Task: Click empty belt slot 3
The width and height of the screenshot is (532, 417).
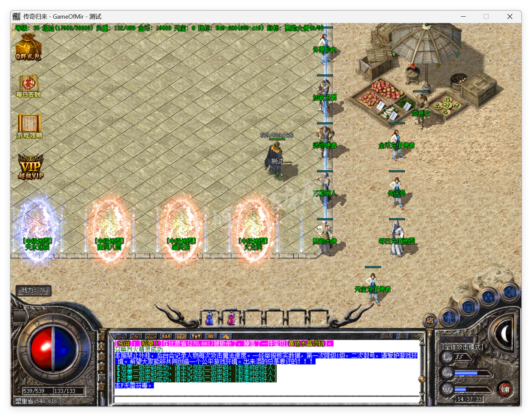Action: pos(253,318)
